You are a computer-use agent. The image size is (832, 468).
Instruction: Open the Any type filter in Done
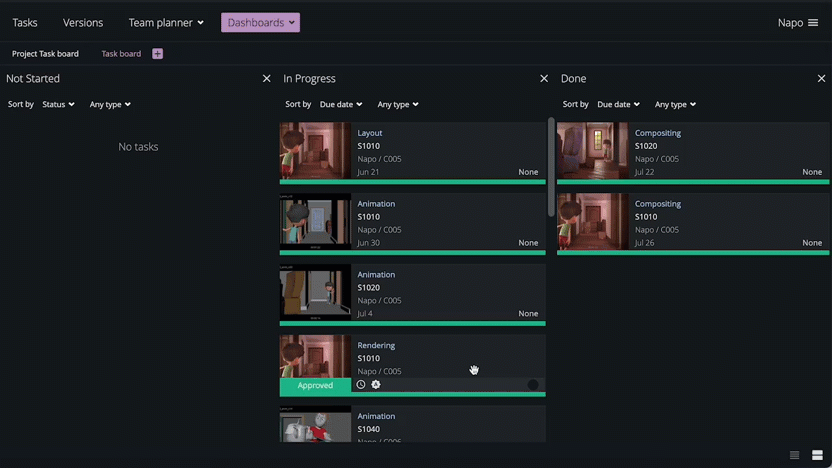point(675,105)
